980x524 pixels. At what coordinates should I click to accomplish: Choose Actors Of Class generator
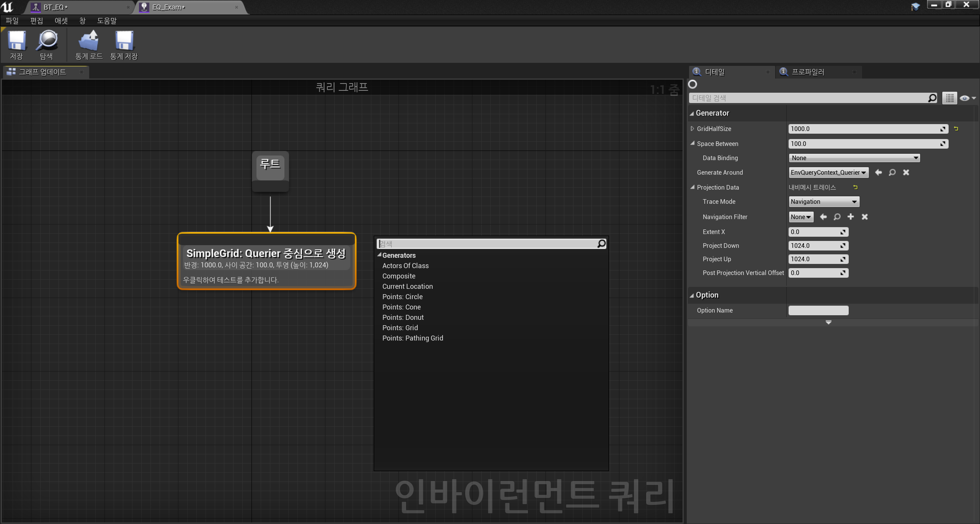coord(405,265)
